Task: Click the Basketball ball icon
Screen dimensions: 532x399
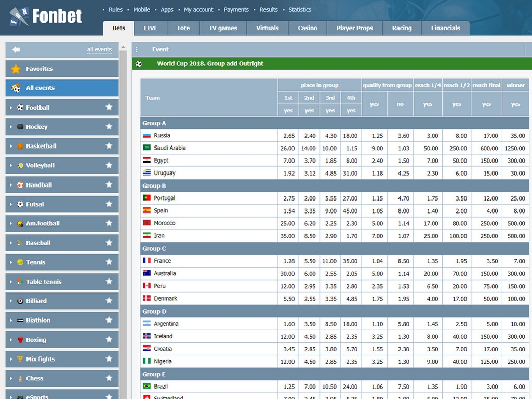Action: click(20, 146)
